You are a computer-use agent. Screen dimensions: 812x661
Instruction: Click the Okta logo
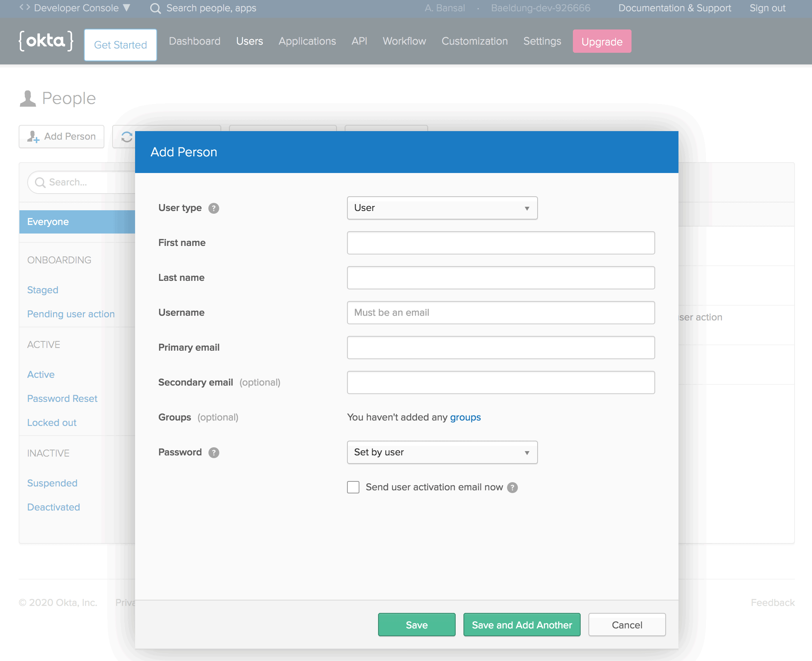coord(46,41)
